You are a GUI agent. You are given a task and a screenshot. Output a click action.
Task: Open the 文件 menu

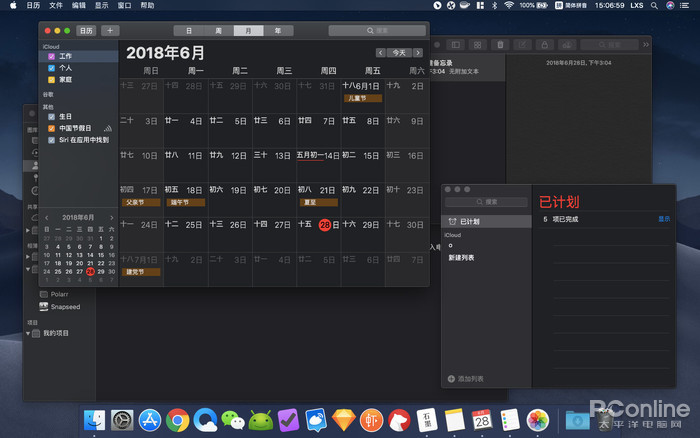point(56,5)
